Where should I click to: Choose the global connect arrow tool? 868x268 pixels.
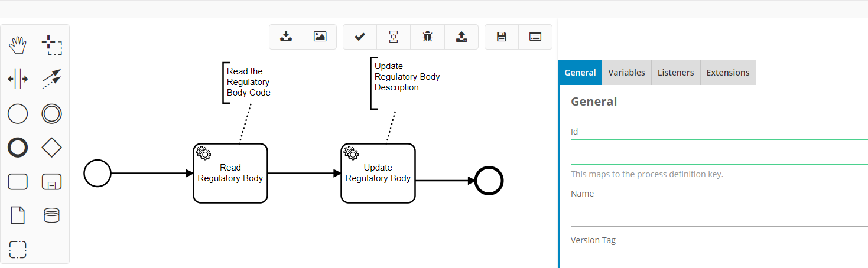click(52, 79)
